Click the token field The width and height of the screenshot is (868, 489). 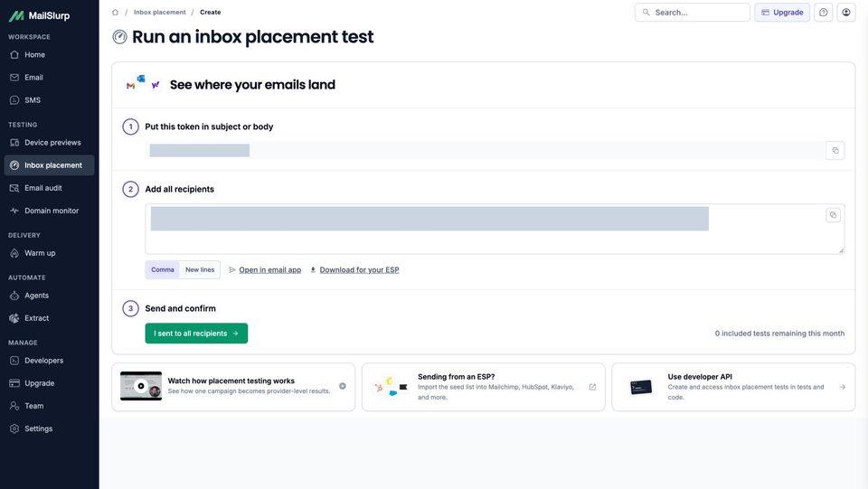tap(485, 150)
